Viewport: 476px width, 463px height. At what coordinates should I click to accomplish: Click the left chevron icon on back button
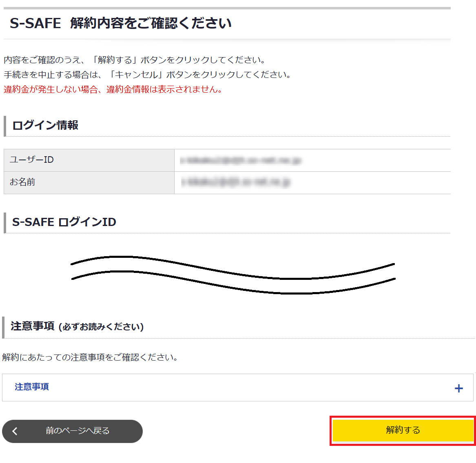(15, 431)
